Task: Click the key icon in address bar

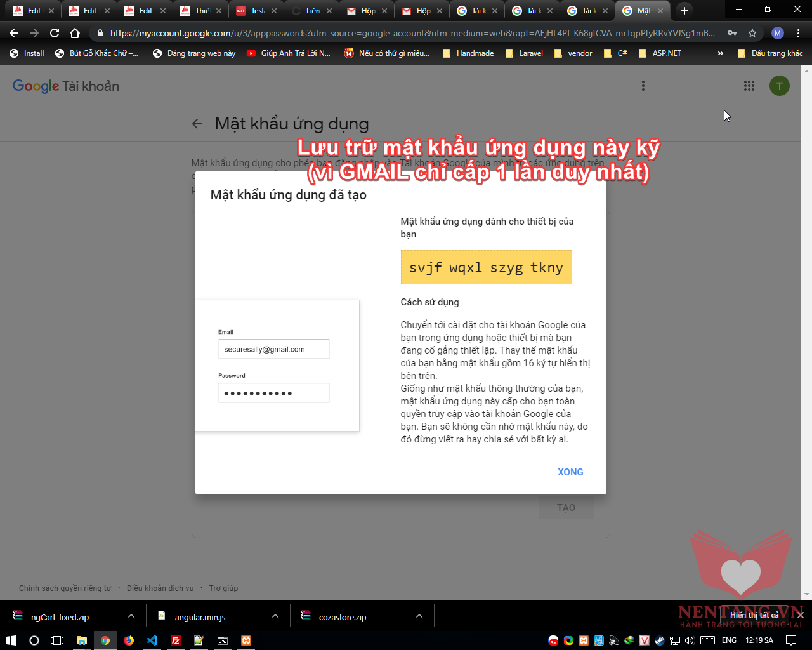Action: point(732,33)
